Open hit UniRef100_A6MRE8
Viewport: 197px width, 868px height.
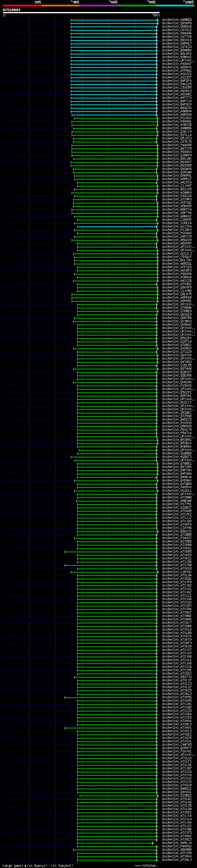[x=176, y=20]
